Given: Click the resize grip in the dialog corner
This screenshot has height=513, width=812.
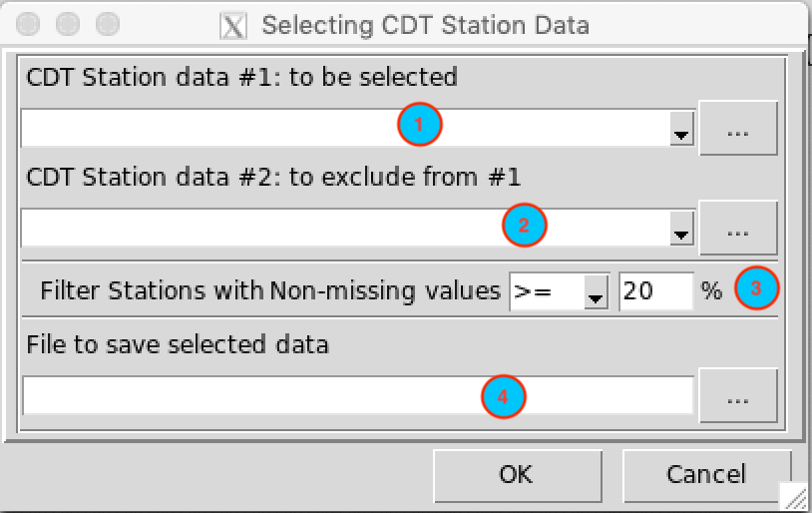Looking at the screenshot, I should (x=793, y=496).
